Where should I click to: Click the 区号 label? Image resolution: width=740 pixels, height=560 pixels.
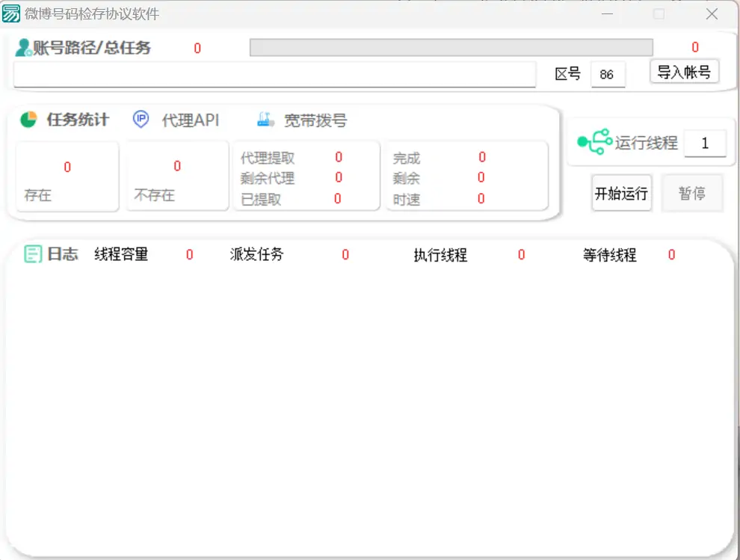click(568, 74)
